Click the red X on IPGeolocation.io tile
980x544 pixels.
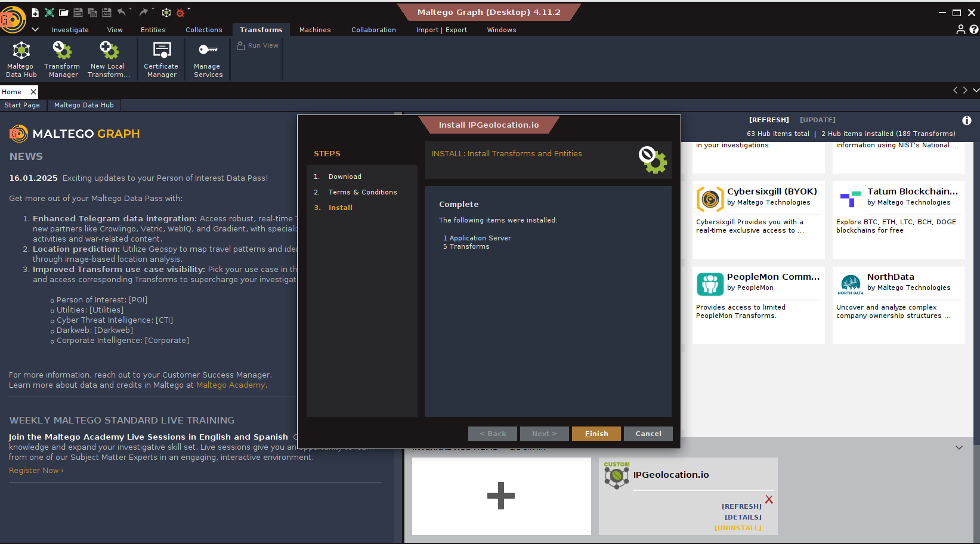769,500
